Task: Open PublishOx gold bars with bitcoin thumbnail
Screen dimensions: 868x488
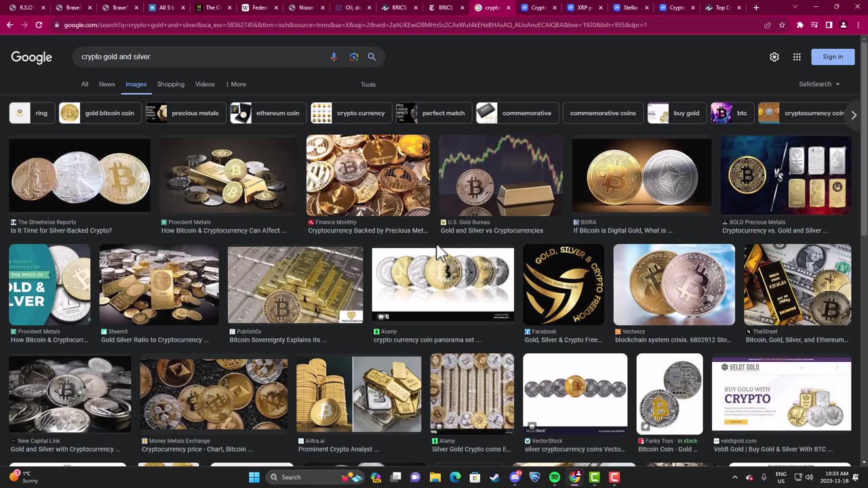Action: (x=295, y=285)
